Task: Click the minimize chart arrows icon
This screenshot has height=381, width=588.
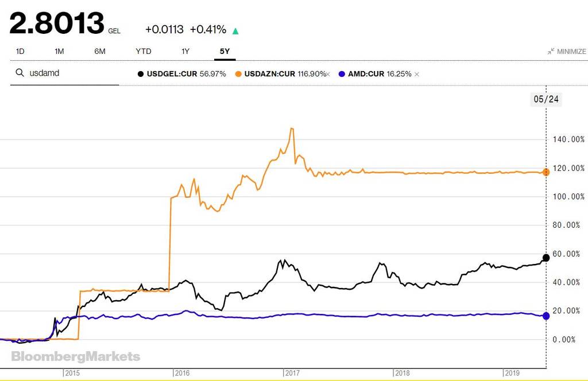Action: click(551, 51)
